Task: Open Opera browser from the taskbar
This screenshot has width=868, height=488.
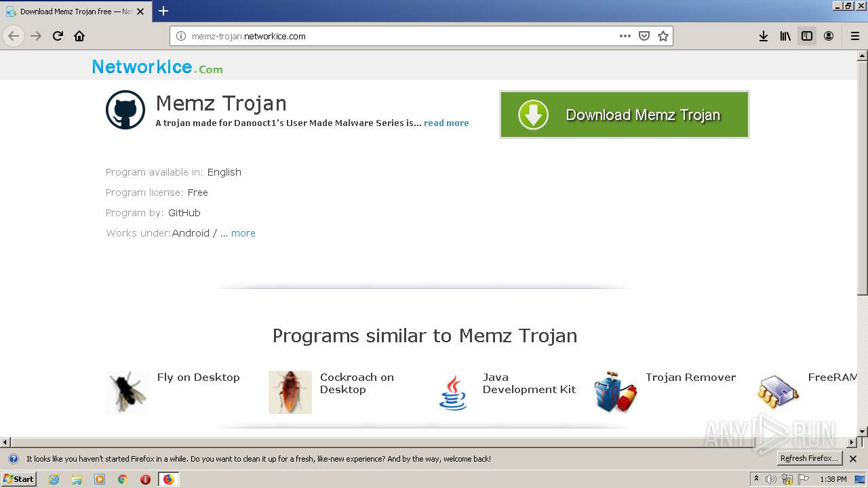Action: (145, 479)
